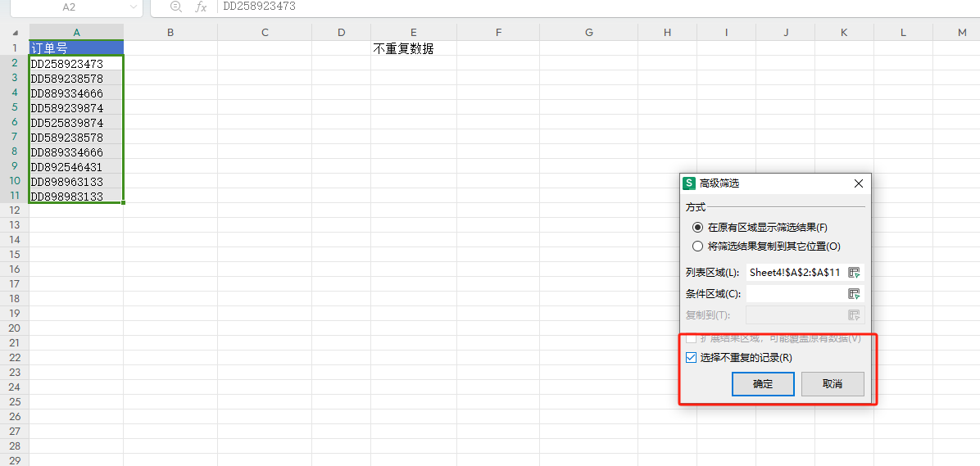Open the range picker for 列表区域
Viewport: 980px width, 466px height.
[x=854, y=273]
